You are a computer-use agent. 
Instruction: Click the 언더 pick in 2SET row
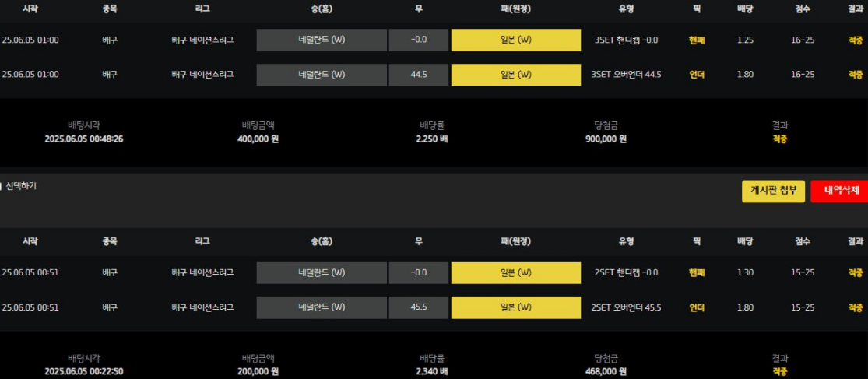coord(697,307)
